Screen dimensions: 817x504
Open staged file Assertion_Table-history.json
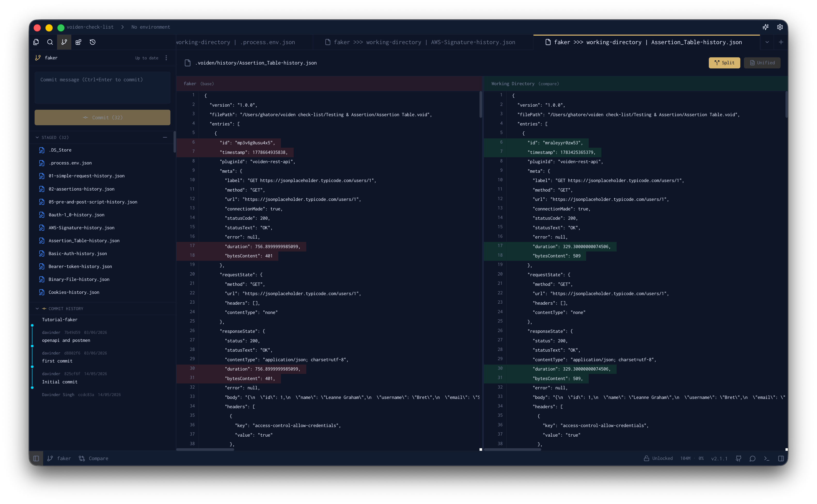102,241
